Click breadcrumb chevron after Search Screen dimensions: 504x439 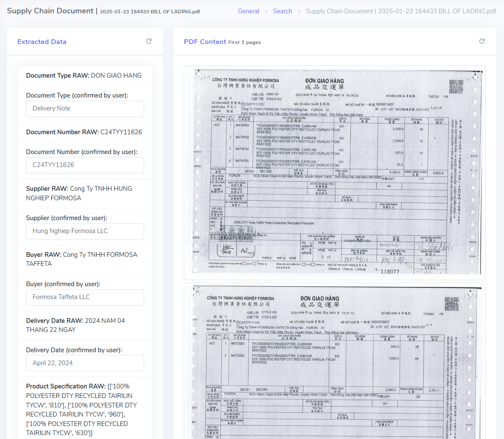point(299,11)
